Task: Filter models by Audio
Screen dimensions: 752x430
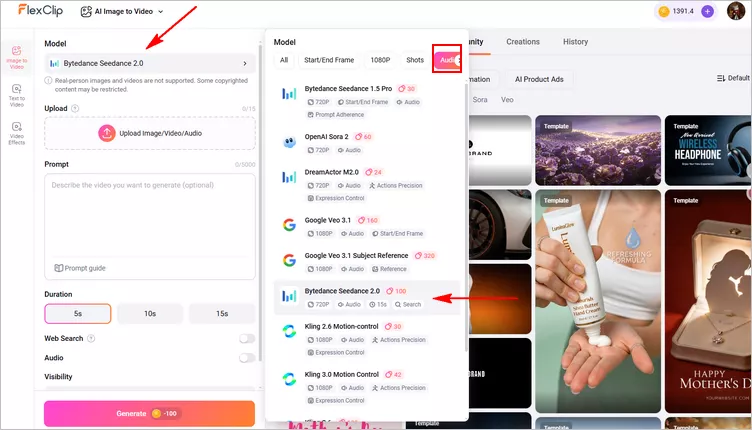Action: 447,60
